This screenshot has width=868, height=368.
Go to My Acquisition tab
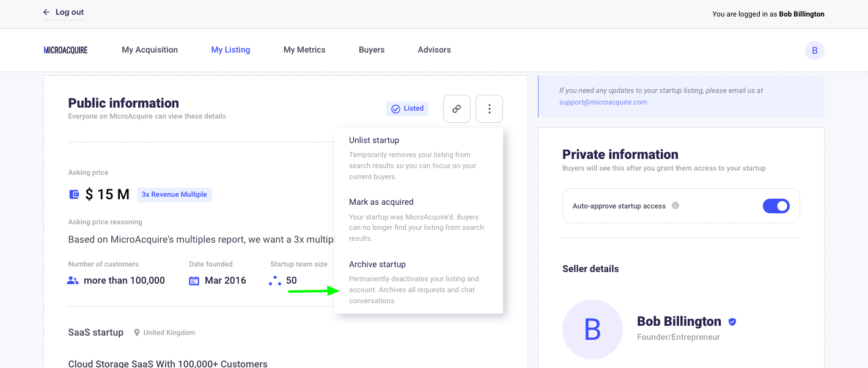(150, 50)
